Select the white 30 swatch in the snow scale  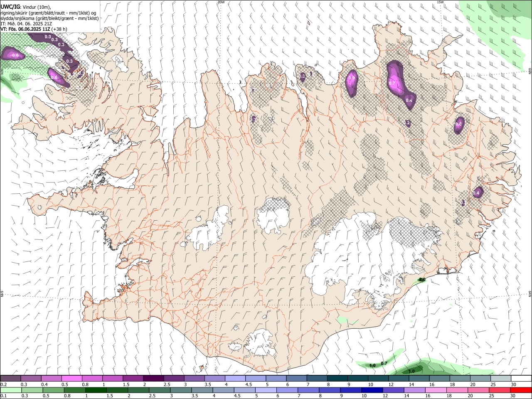click(x=521, y=378)
